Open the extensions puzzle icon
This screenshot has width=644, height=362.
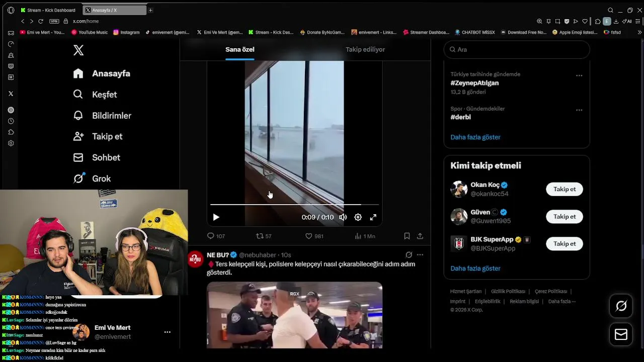(x=598, y=21)
